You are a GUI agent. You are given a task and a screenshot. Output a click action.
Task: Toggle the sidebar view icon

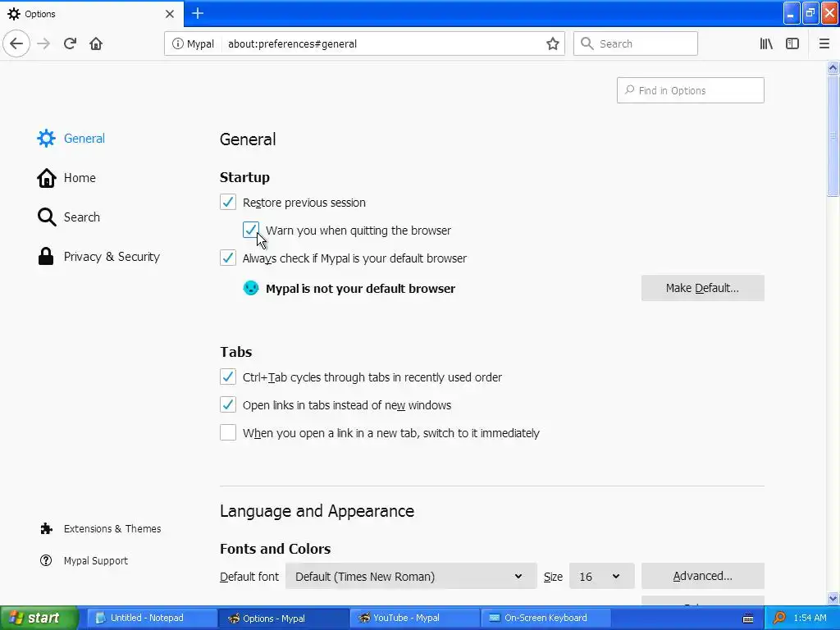pos(792,44)
